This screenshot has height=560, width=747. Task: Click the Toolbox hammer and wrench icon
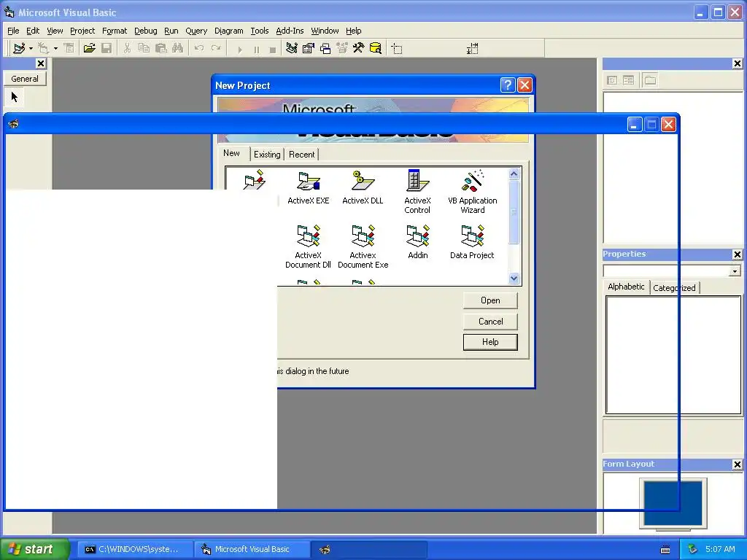pyautogui.click(x=359, y=48)
